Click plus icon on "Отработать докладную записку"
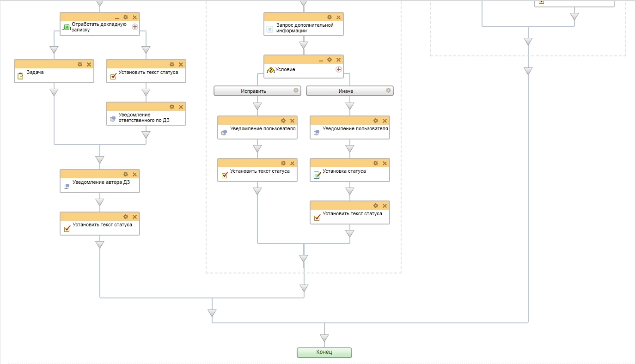Image resolution: width=635 pixels, height=364 pixels. point(135,27)
